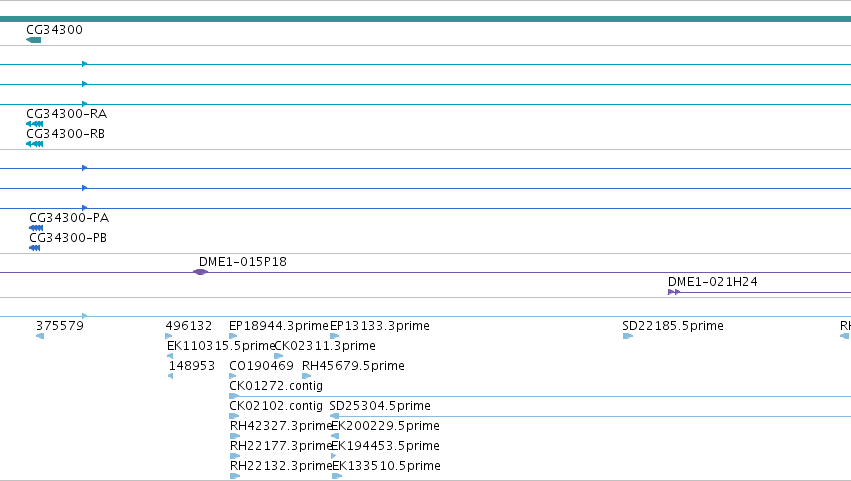Select the arrow glyph under 375579

[x=40, y=336]
